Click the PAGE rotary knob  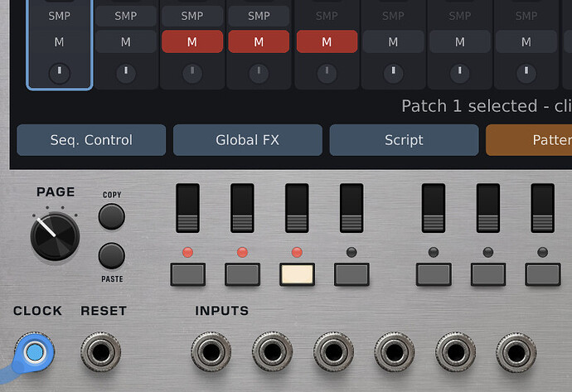click(55, 236)
